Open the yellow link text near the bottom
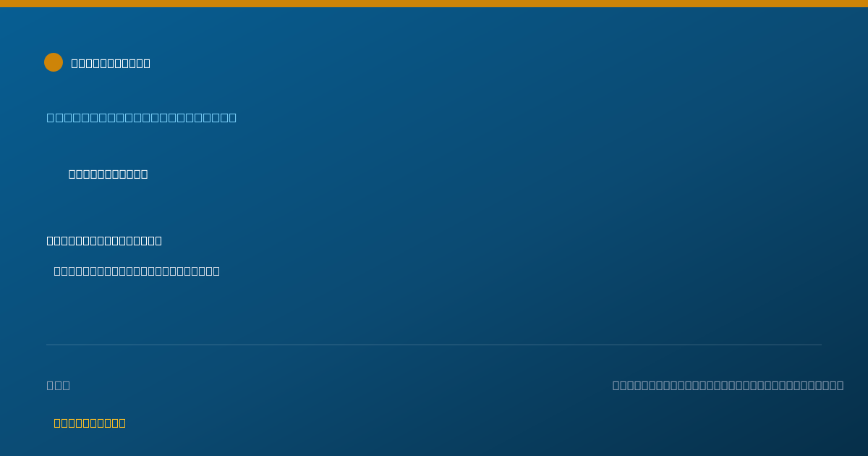The height and width of the screenshot is (456, 868). (90, 423)
